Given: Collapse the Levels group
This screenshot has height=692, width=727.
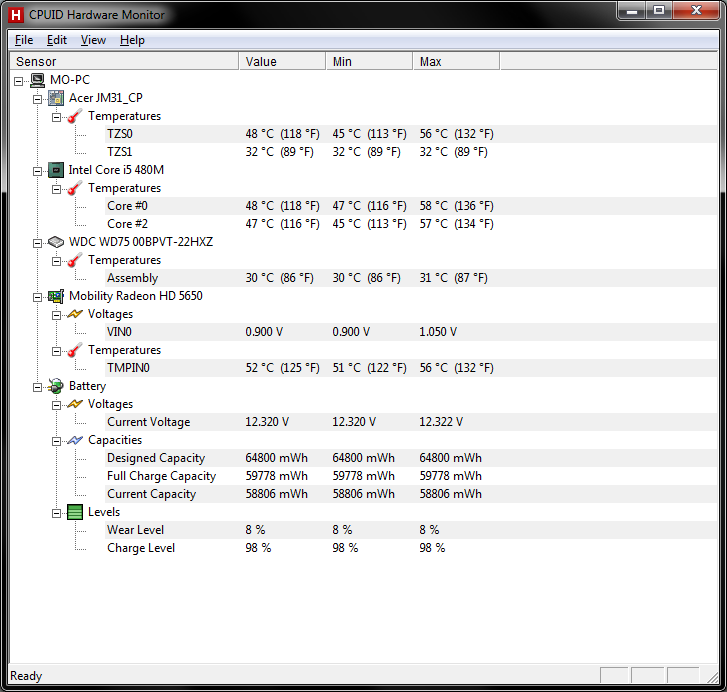Looking at the screenshot, I should (56, 514).
